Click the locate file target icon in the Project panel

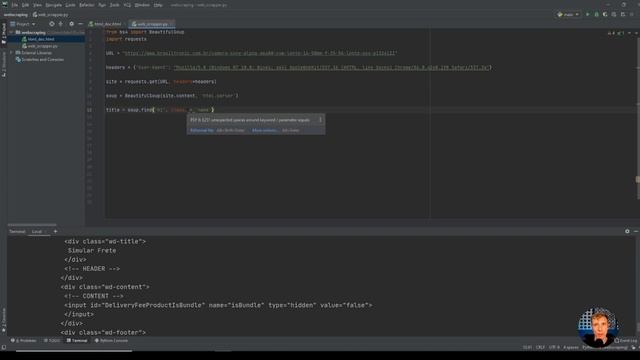pos(52,24)
